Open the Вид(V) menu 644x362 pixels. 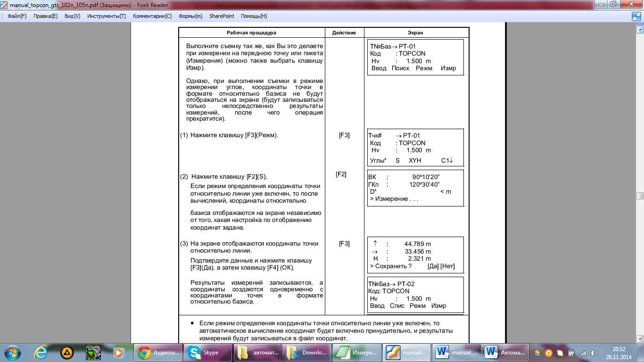tap(73, 16)
